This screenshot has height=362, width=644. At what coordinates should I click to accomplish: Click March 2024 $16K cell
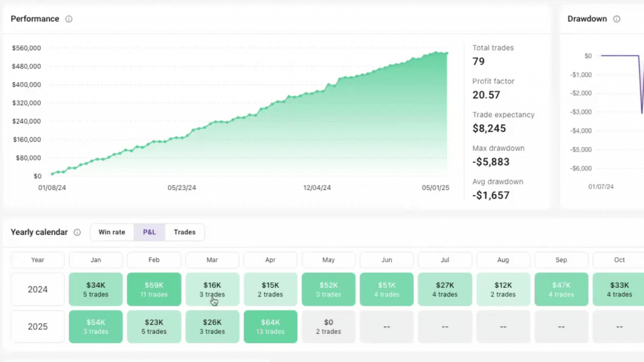[x=213, y=289]
